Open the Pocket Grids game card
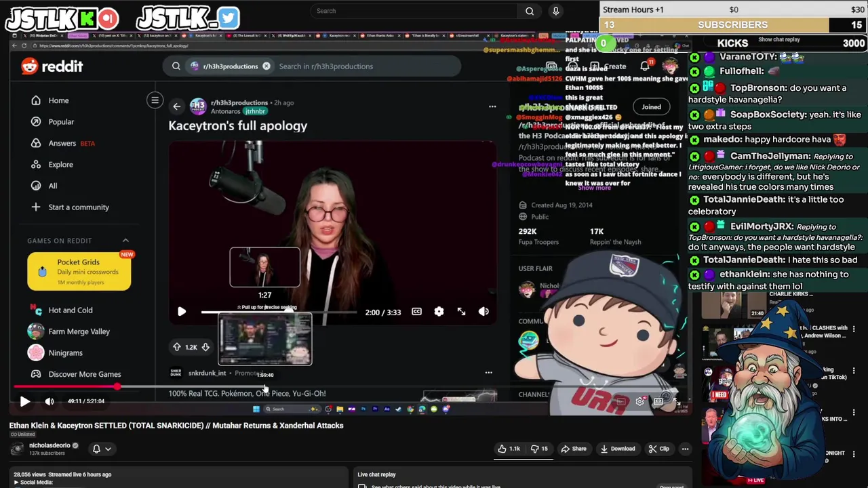Image resolution: width=868 pixels, height=488 pixels. point(79,271)
